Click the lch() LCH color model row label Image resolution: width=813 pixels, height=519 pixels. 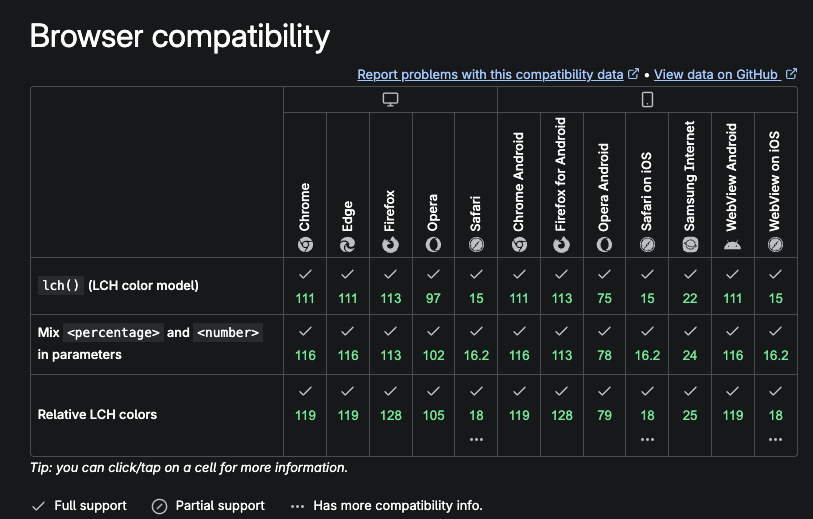pos(118,286)
